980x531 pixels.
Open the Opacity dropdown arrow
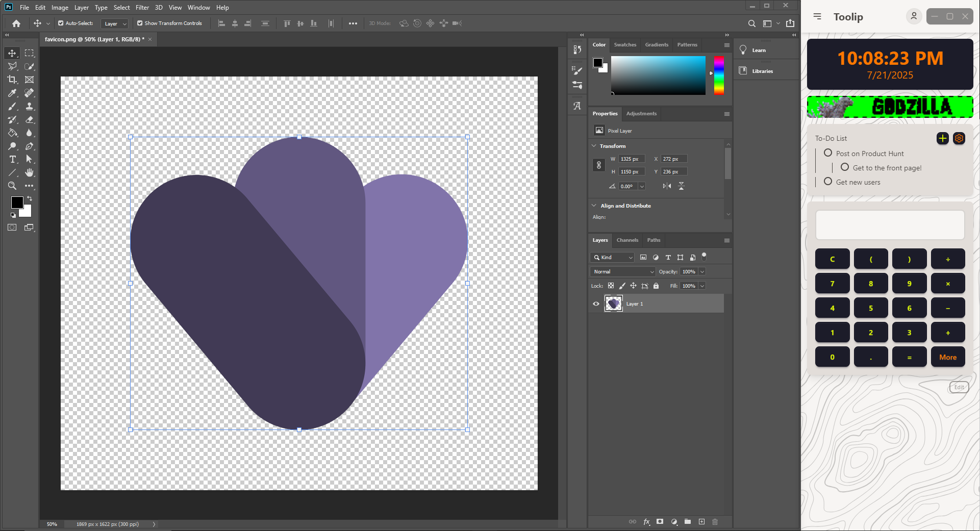coord(702,272)
